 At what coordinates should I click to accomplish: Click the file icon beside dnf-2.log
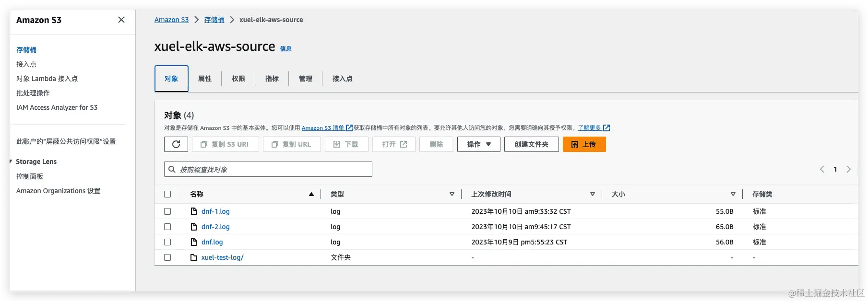(194, 227)
